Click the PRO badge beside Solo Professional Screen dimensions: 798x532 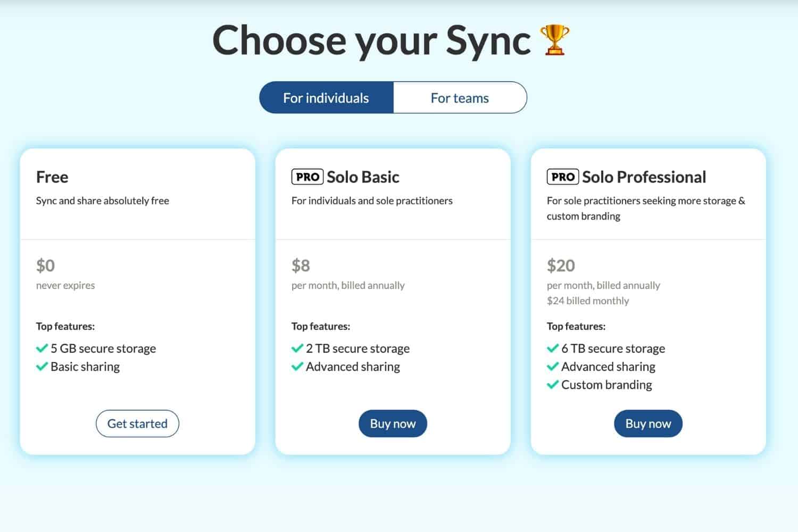(x=563, y=177)
